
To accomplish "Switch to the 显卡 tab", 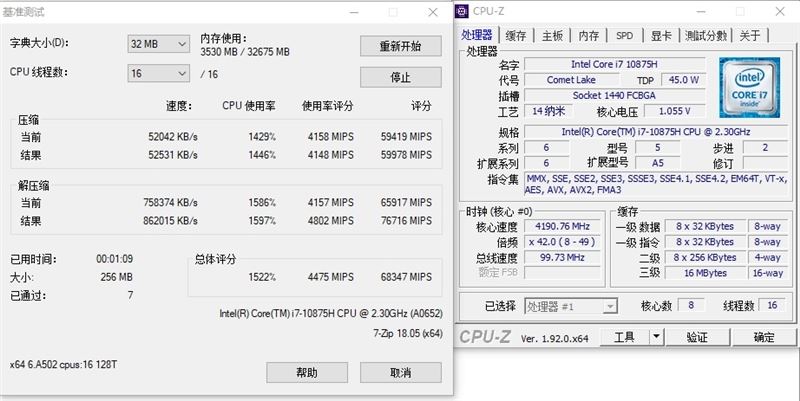I will tap(661, 36).
